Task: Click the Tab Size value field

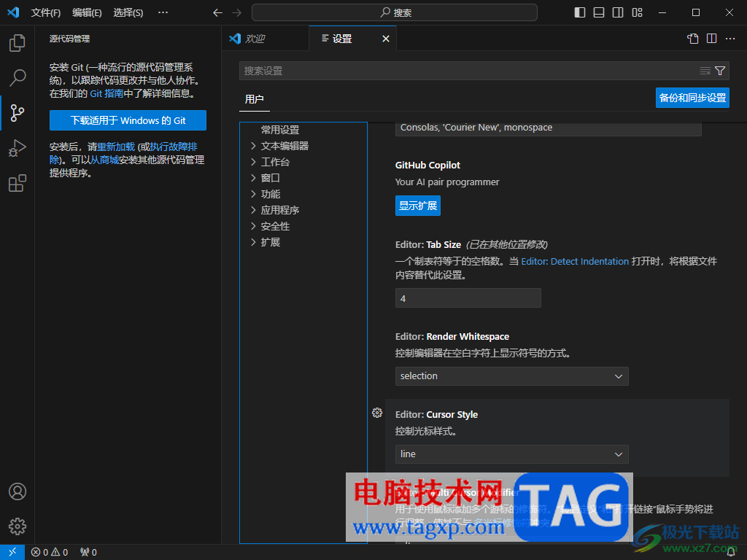Action: tap(468, 298)
